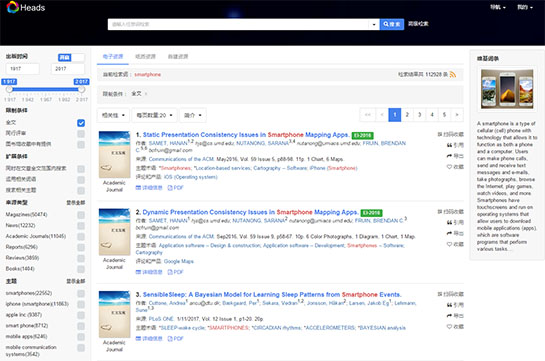The height and width of the screenshot is (361, 545).
Task: Show all subjects link
Action: click(x=76, y=281)
